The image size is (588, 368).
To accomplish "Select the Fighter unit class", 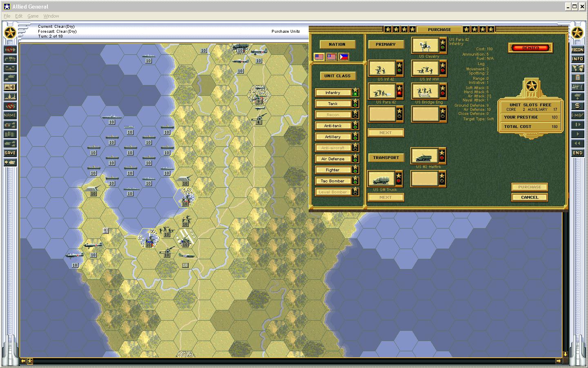I will (x=333, y=170).
